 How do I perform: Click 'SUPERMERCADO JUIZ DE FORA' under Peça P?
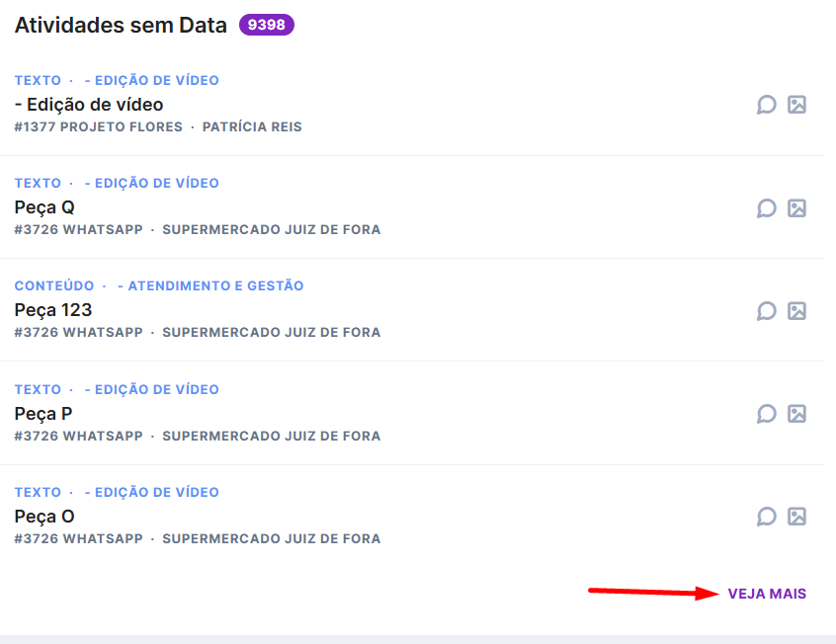coord(272,437)
